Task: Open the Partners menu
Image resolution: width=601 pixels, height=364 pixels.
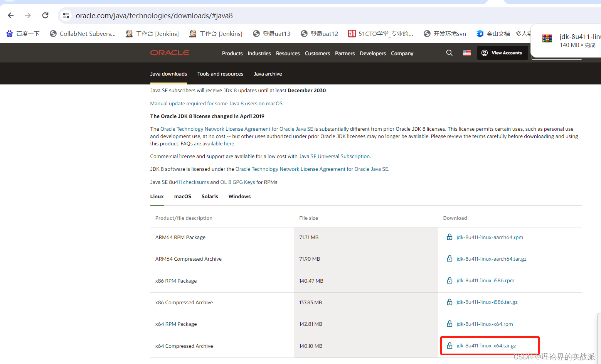Action: [x=345, y=53]
